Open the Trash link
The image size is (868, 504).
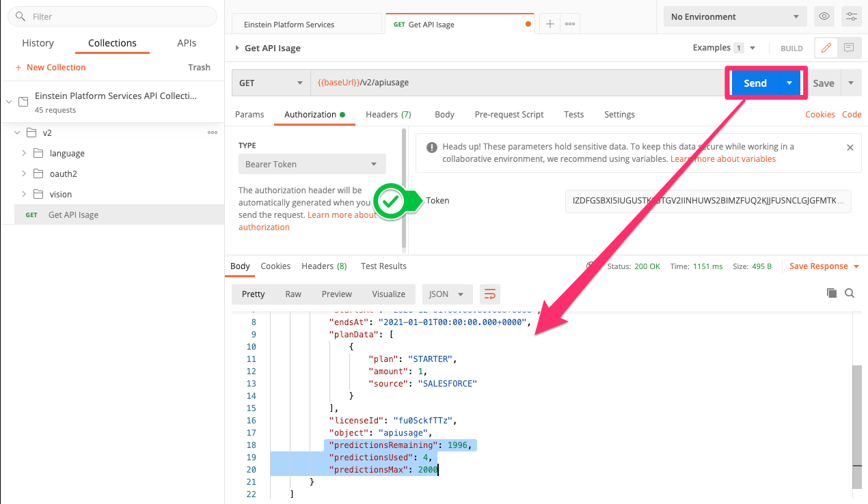(x=200, y=67)
